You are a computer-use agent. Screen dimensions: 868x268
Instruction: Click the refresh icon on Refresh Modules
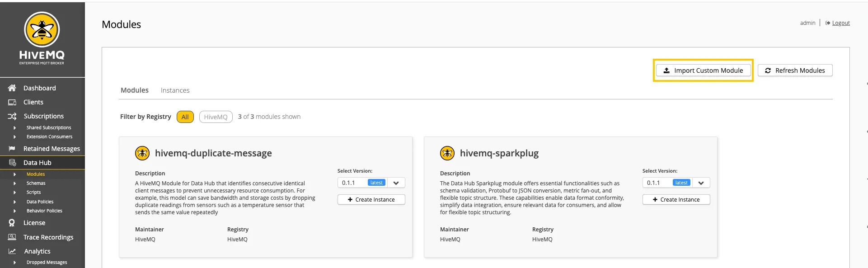tap(768, 71)
